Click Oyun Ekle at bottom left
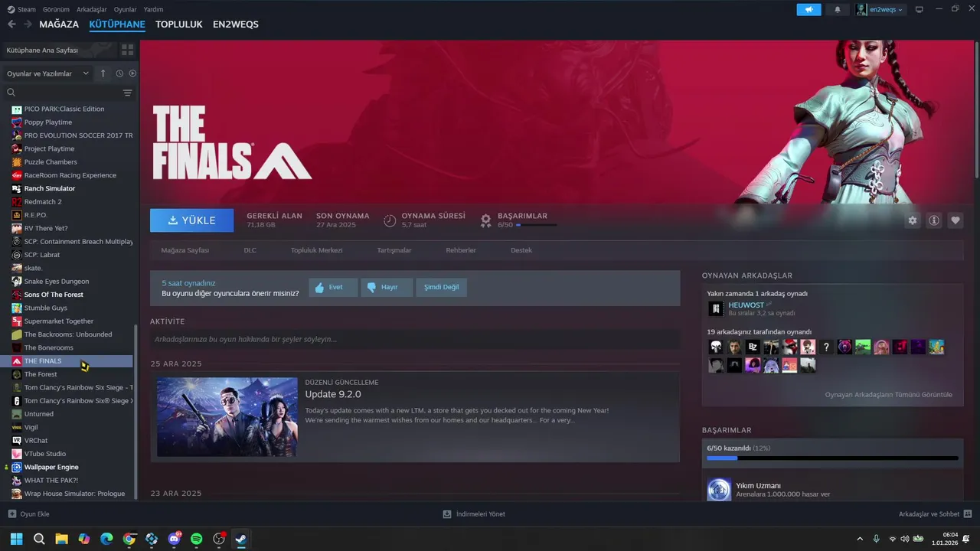 click(28, 514)
